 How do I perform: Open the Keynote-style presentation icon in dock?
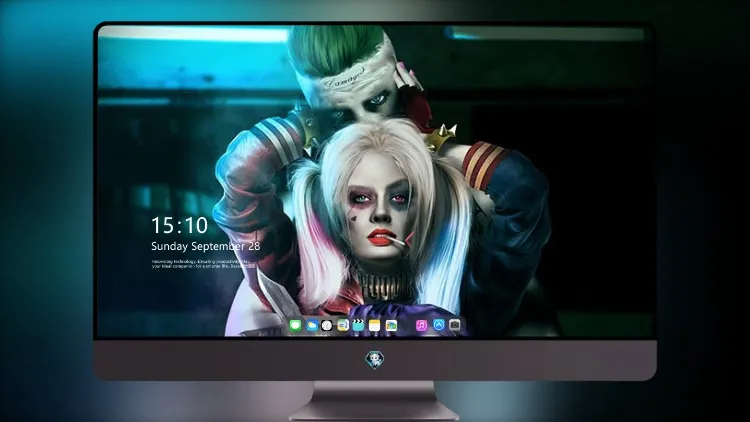tap(343, 326)
